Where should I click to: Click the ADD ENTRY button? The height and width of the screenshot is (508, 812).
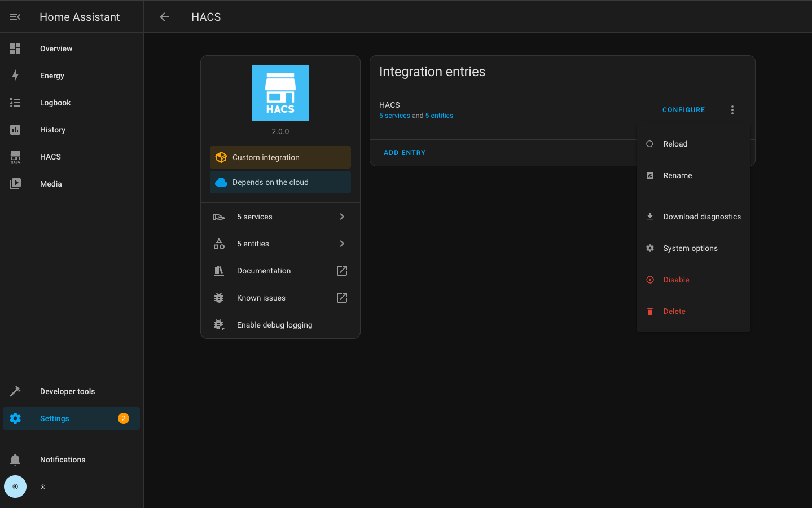click(405, 152)
